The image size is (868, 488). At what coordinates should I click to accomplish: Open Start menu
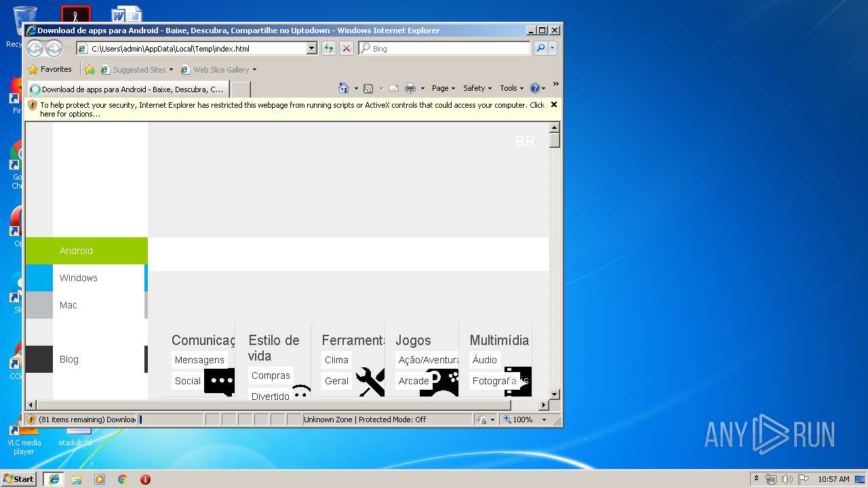point(18,479)
